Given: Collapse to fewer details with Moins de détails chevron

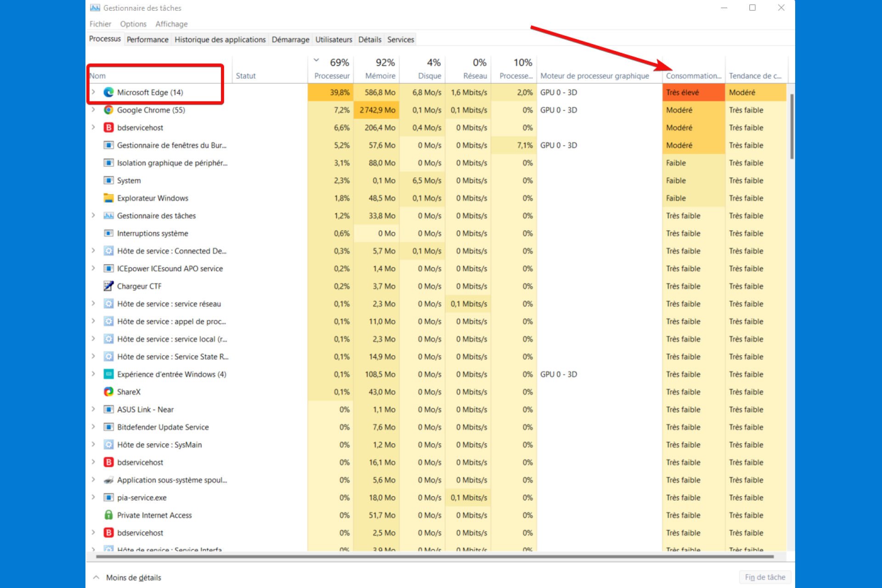Looking at the screenshot, I should (x=96, y=577).
